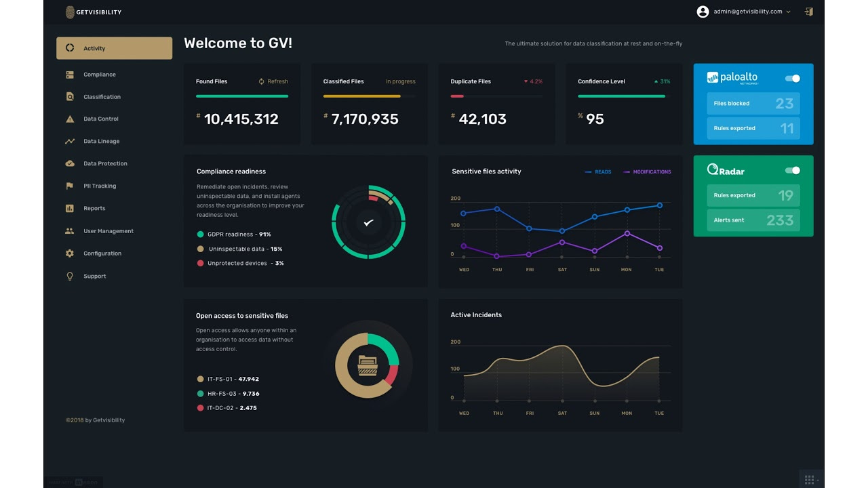Image resolution: width=868 pixels, height=488 pixels.
Task: Click the Refresh button on Found Files
Action: pos(273,81)
